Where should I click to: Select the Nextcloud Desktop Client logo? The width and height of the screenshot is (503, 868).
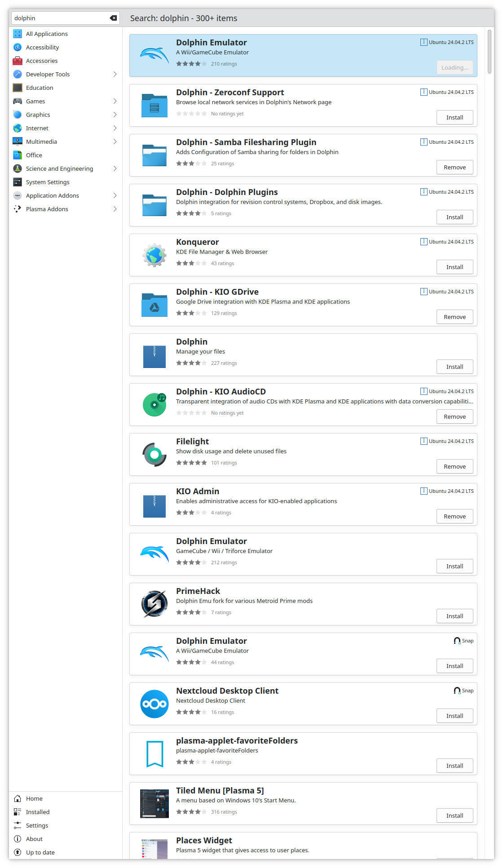[x=154, y=704]
